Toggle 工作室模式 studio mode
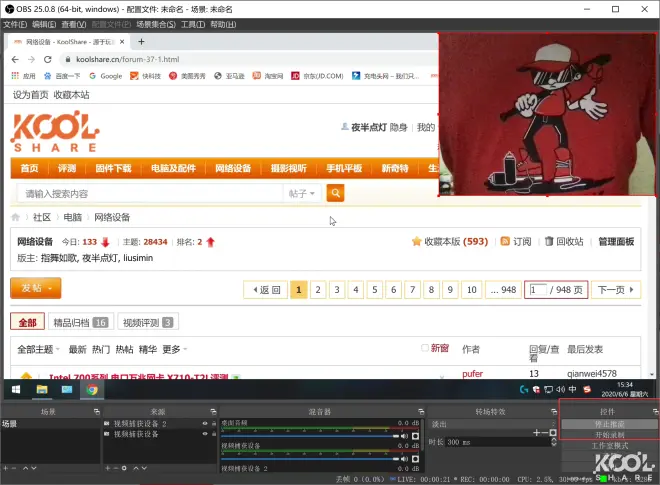The image size is (660, 485). pos(609,445)
